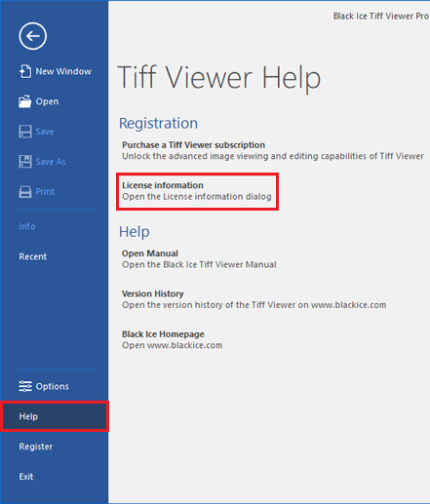Click the Options label in sidebar
The image size is (430, 504).
coord(52,386)
